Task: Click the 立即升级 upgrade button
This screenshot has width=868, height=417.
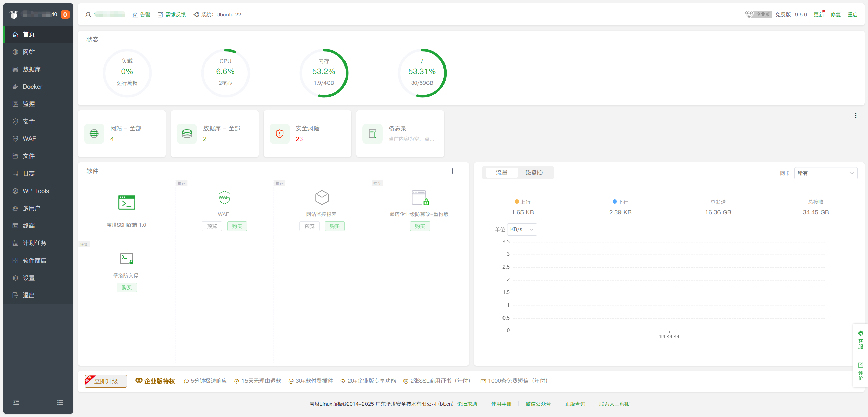Action: tap(106, 381)
